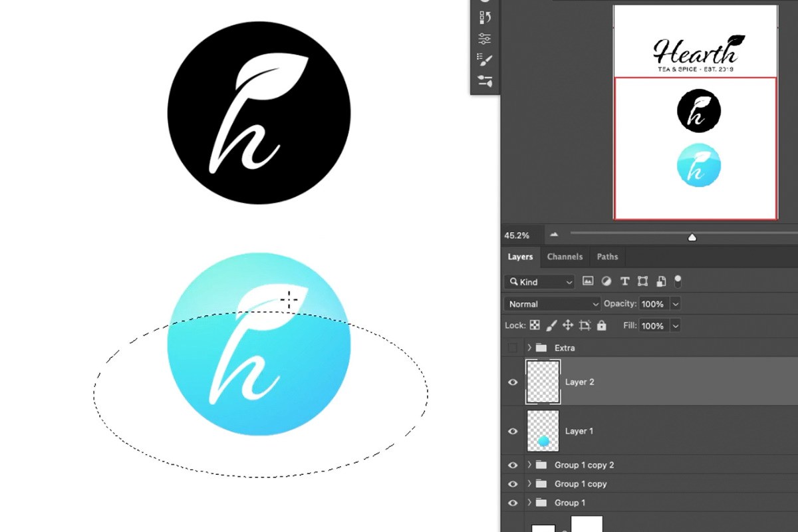Click the Navigator preview thumbnail
This screenshot has width=798, height=532.
tap(695, 112)
